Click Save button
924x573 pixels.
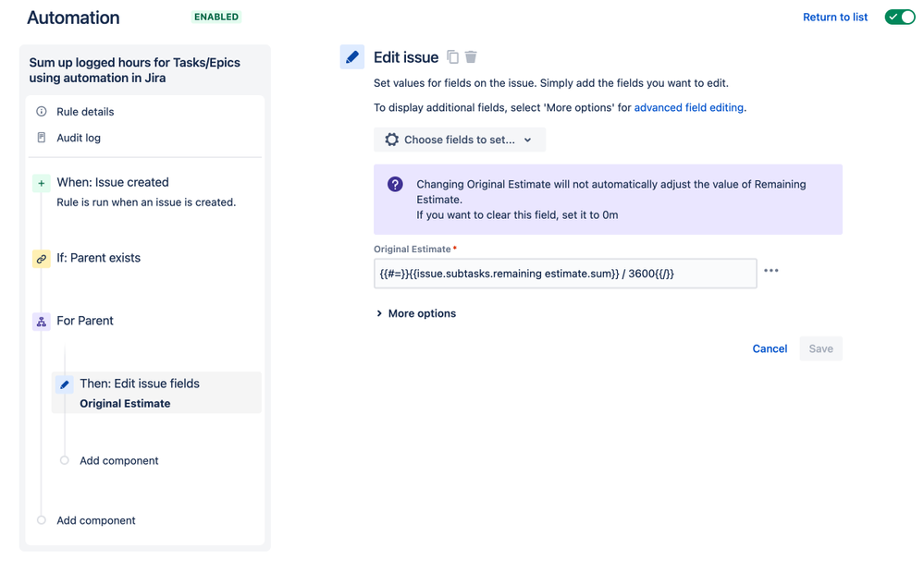821,348
